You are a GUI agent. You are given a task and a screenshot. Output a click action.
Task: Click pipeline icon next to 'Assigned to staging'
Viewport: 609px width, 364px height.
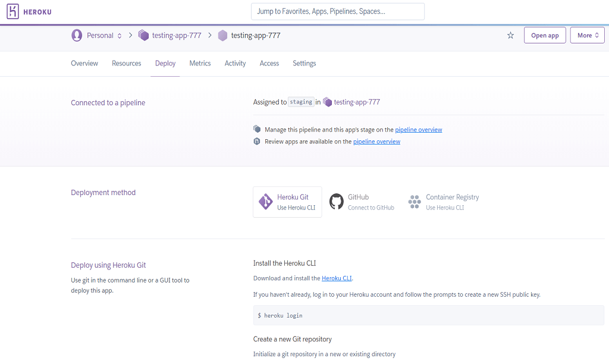[x=328, y=102]
